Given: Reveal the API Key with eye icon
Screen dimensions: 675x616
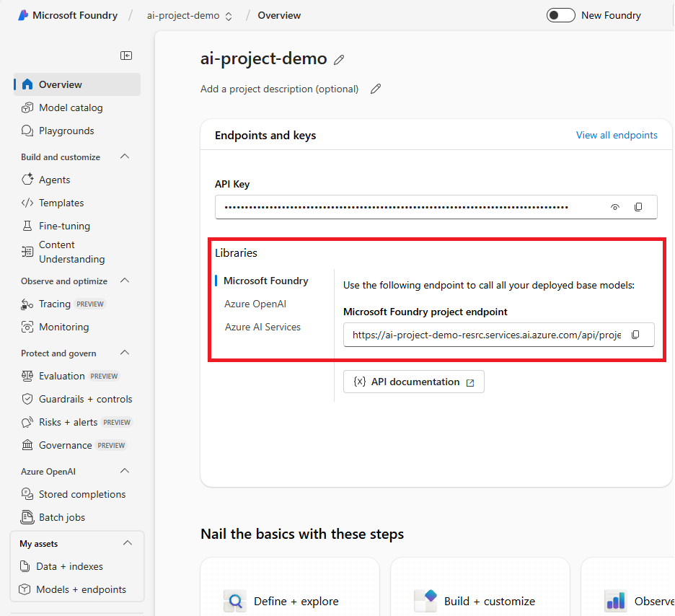Looking at the screenshot, I should 615,207.
